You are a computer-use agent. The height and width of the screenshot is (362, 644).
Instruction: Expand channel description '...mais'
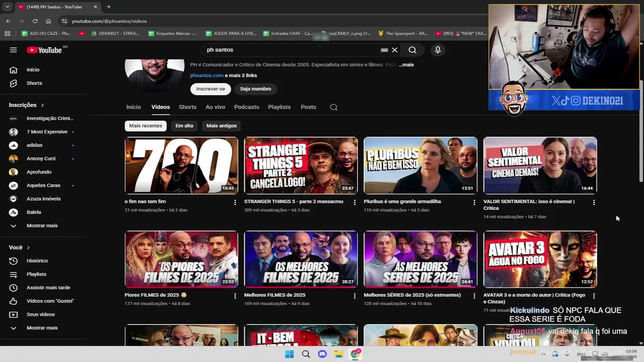407,65
